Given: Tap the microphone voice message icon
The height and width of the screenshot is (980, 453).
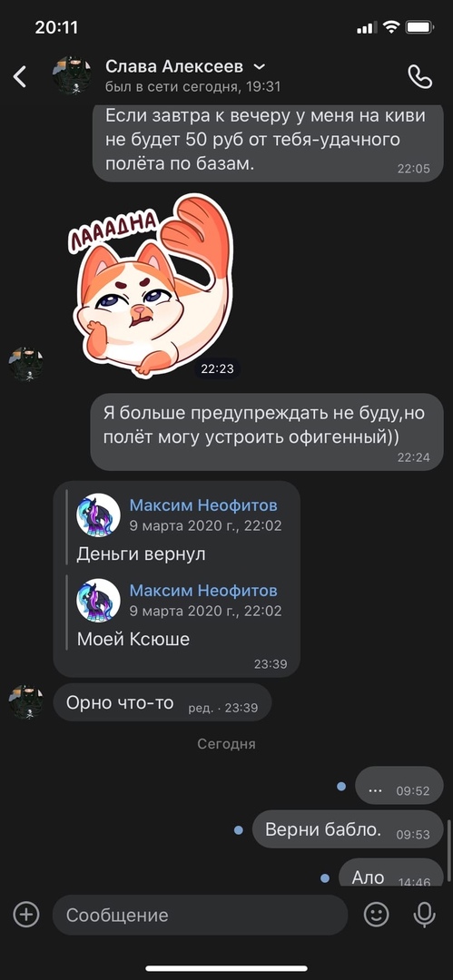Looking at the screenshot, I should 424,915.
